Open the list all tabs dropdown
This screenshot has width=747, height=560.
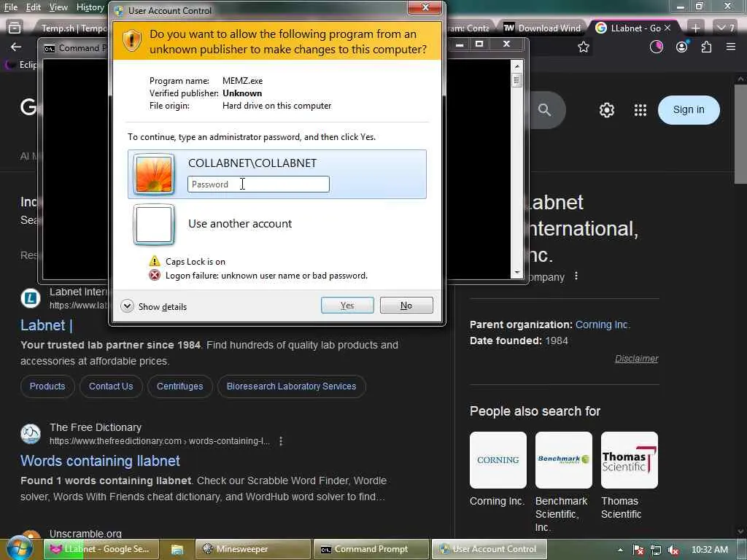[726, 28]
